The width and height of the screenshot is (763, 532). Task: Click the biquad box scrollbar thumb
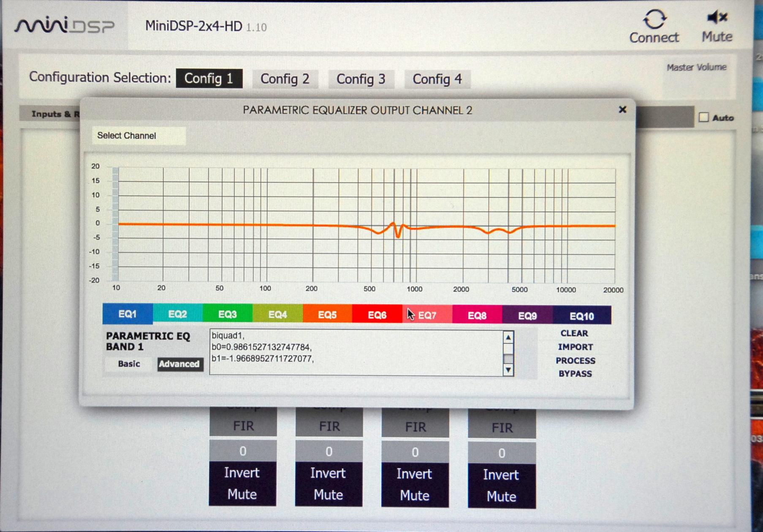(x=508, y=358)
